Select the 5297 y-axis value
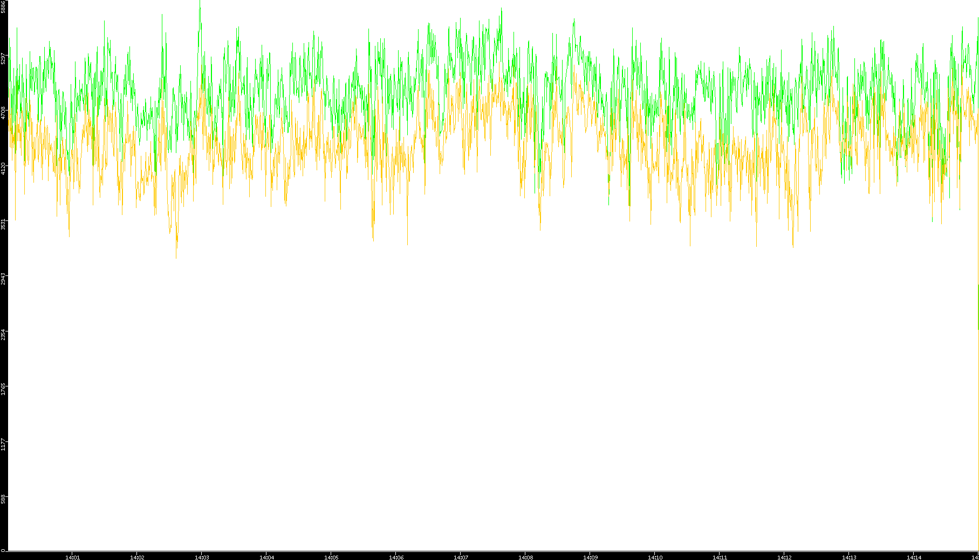 tap(3, 58)
